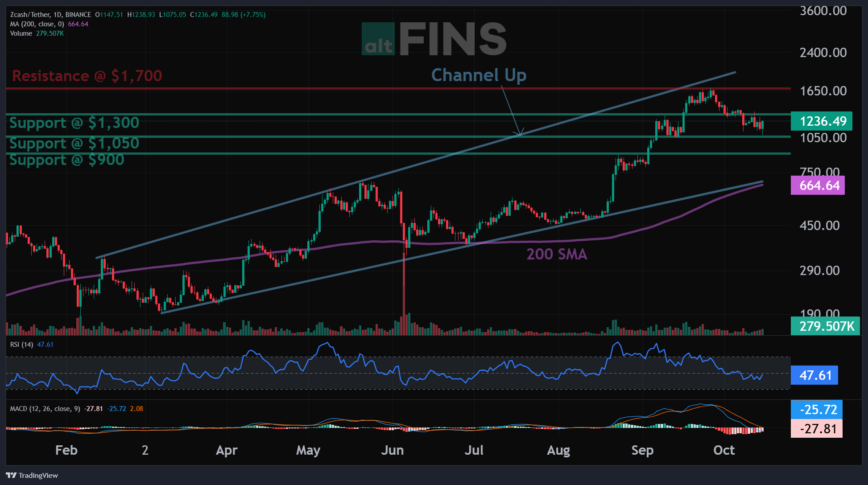This screenshot has height=485, width=868.
Task: Select the Support @ $1,300 annotation
Action: (x=74, y=123)
